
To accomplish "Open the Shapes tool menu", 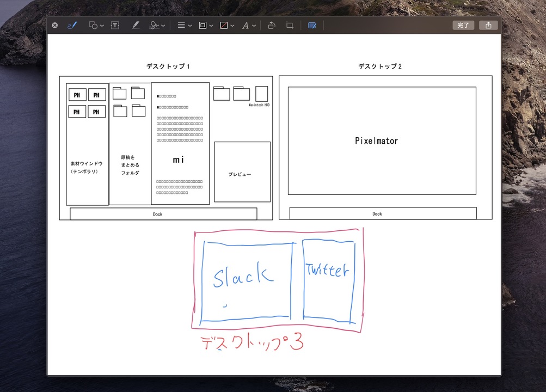I will [96, 26].
